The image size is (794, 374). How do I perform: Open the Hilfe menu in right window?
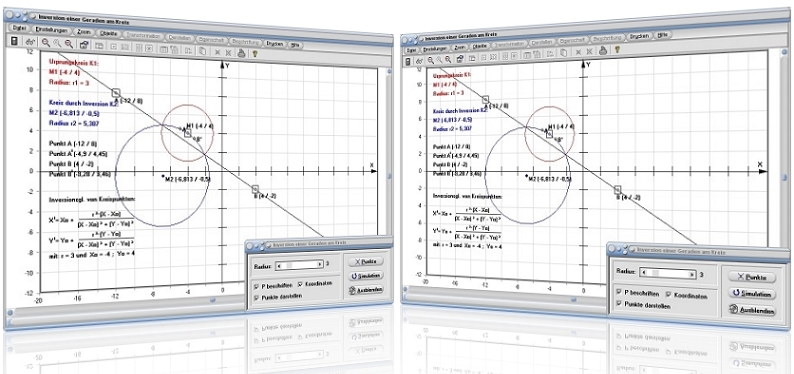click(x=662, y=35)
